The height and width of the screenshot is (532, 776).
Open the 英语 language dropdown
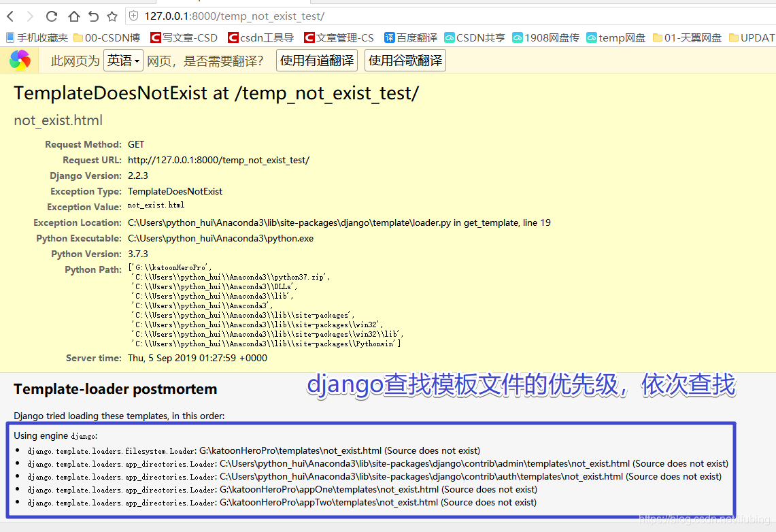[x=123, y=61]
